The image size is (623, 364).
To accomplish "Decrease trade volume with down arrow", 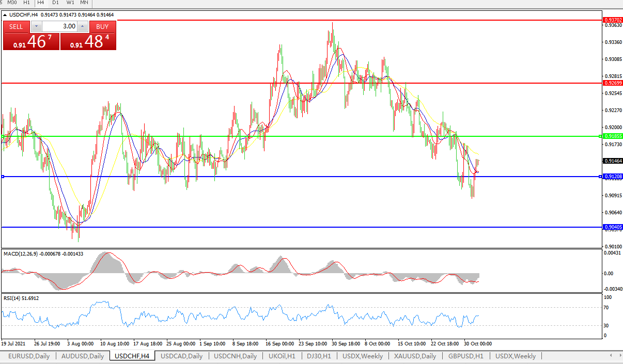I will click(x=36, y=26).
